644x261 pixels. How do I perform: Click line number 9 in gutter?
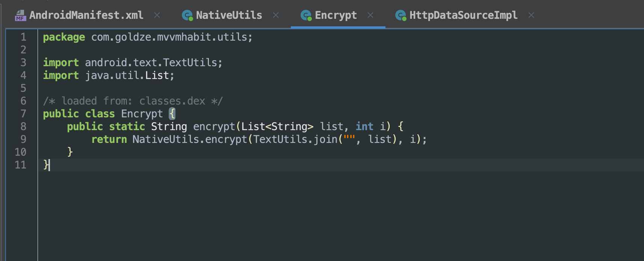pos(23,140)
